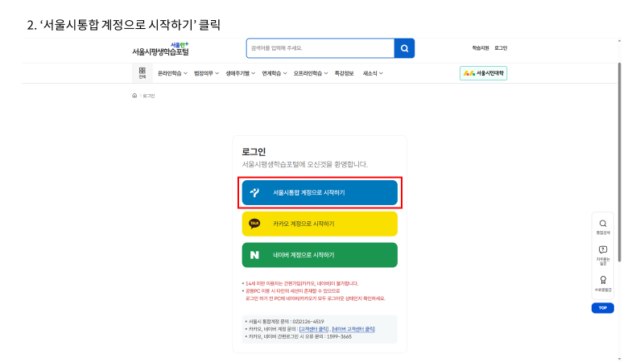Click the 서울시평생학습포털 logo
This screenshot has width=644, height=362.
point(160,49)
